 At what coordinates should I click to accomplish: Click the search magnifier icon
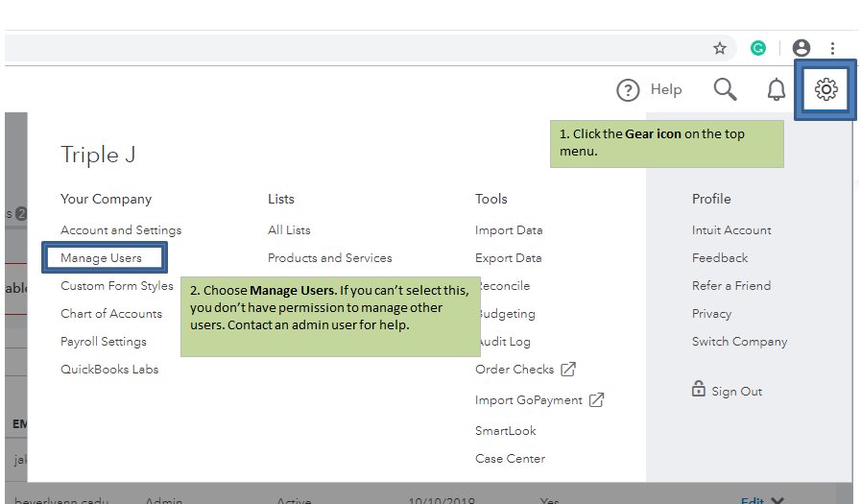[725, 89]
